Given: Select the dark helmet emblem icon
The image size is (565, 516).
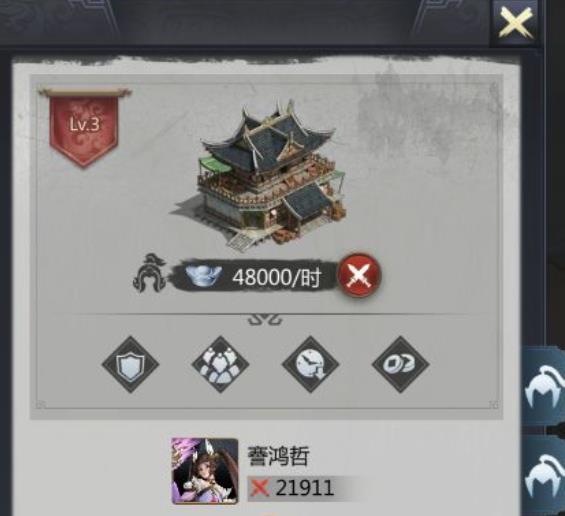Looking at the screenshot, I should 150,274.
